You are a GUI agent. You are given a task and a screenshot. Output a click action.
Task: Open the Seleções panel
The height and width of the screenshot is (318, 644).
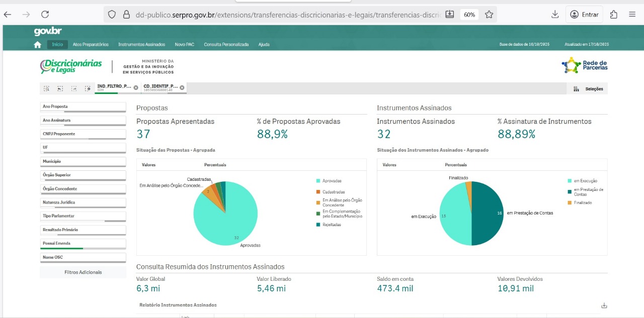point(588,89)
